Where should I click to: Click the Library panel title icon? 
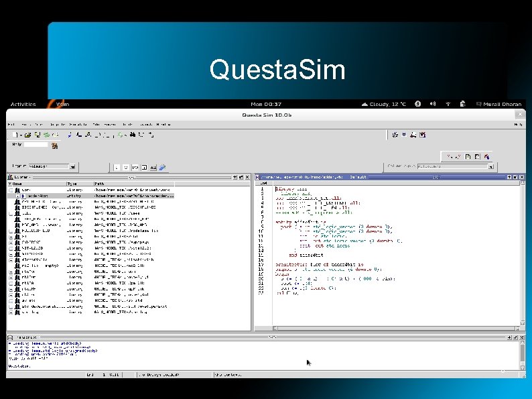tap(10, 177)
